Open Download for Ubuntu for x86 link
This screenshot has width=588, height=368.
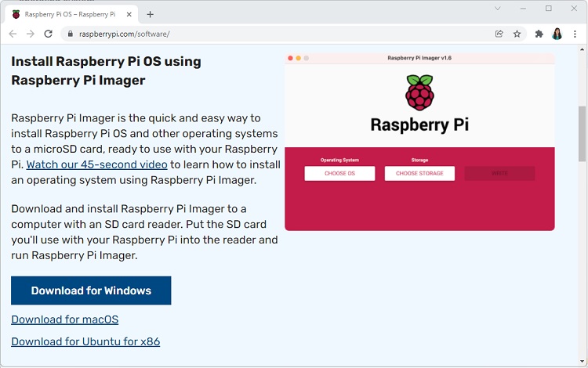(85, 341)
